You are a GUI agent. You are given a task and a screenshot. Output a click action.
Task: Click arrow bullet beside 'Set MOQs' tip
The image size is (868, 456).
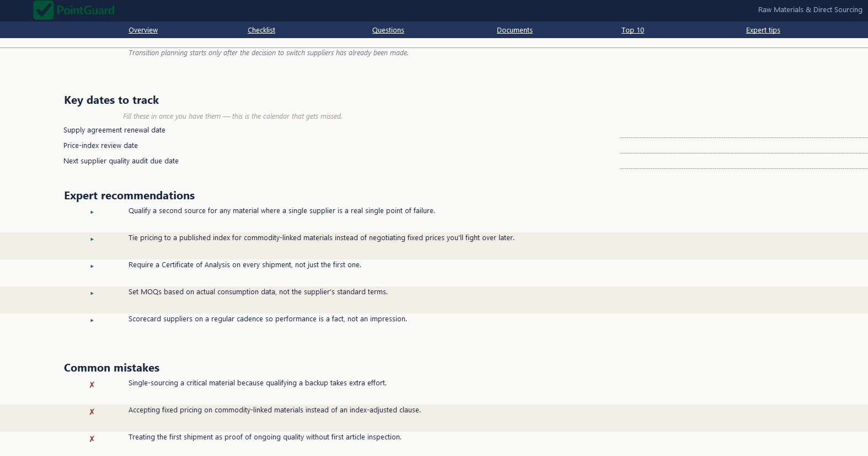92,293
